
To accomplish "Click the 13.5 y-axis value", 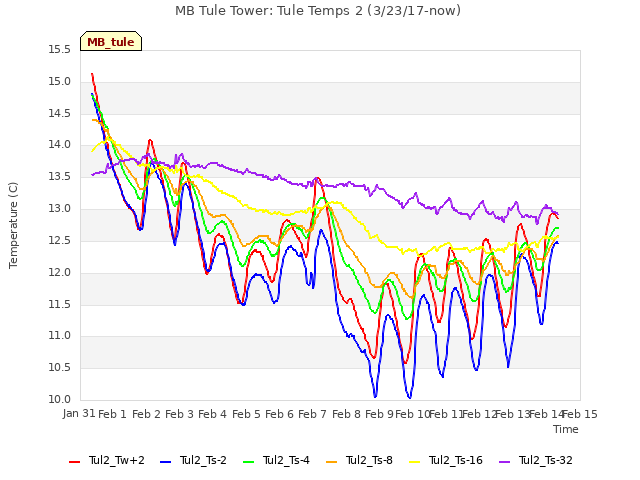I will pyautogui.click(x=60, y=177).
